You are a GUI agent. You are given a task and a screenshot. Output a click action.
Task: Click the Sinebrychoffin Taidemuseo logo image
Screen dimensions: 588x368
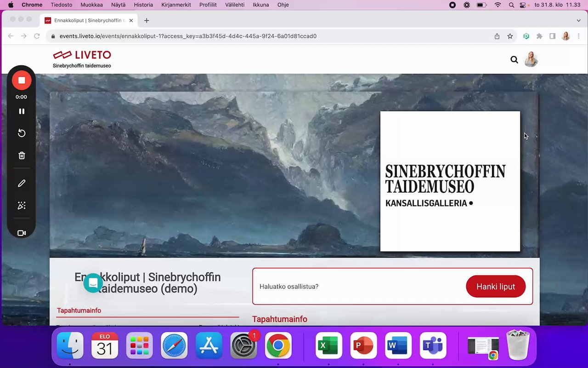click(450, 181)
